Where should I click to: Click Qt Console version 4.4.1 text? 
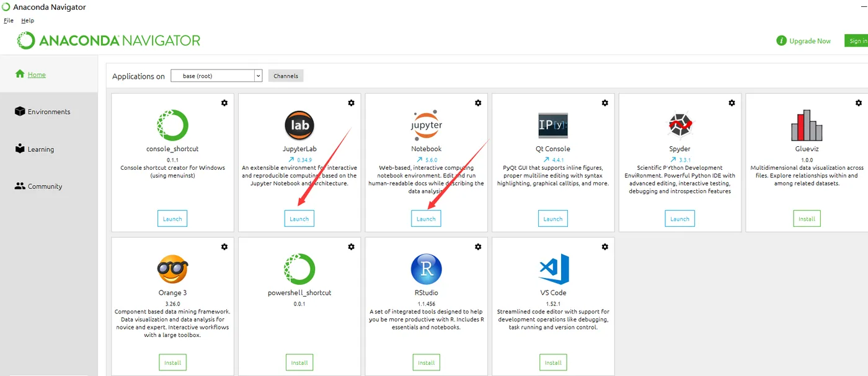click(x=558, y=160)
